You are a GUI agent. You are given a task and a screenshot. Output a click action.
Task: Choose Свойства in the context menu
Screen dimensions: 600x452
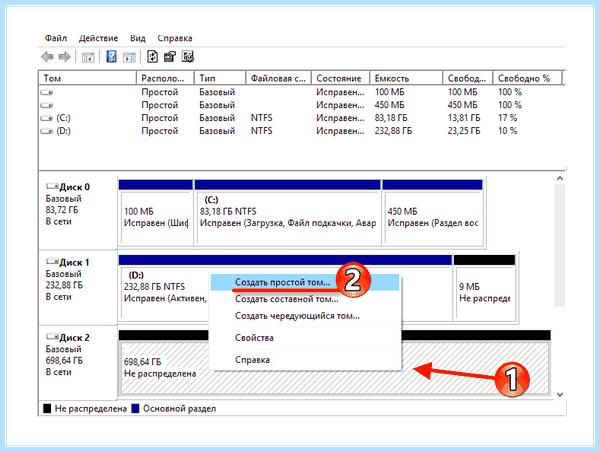(x=305, y=338)
